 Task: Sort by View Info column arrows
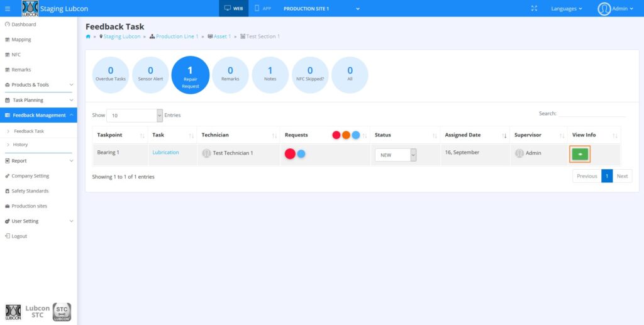coord(615,135)
